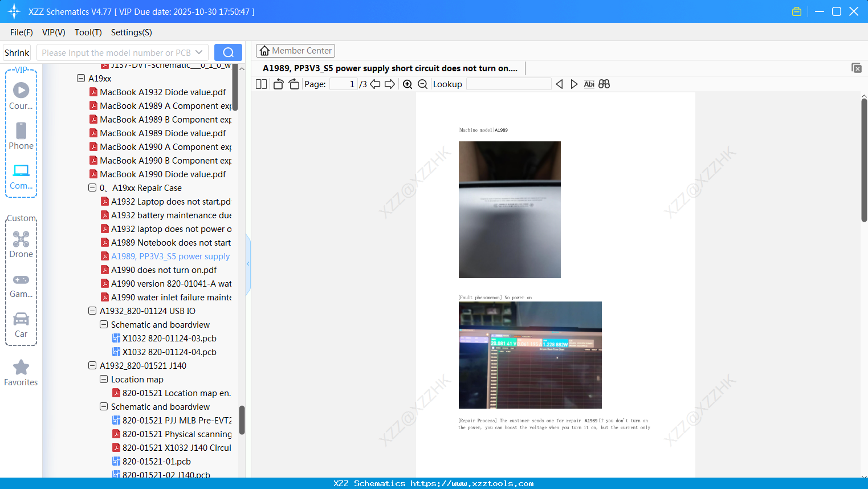Collapse the Location map folder
868x489 pixels.
104,379
